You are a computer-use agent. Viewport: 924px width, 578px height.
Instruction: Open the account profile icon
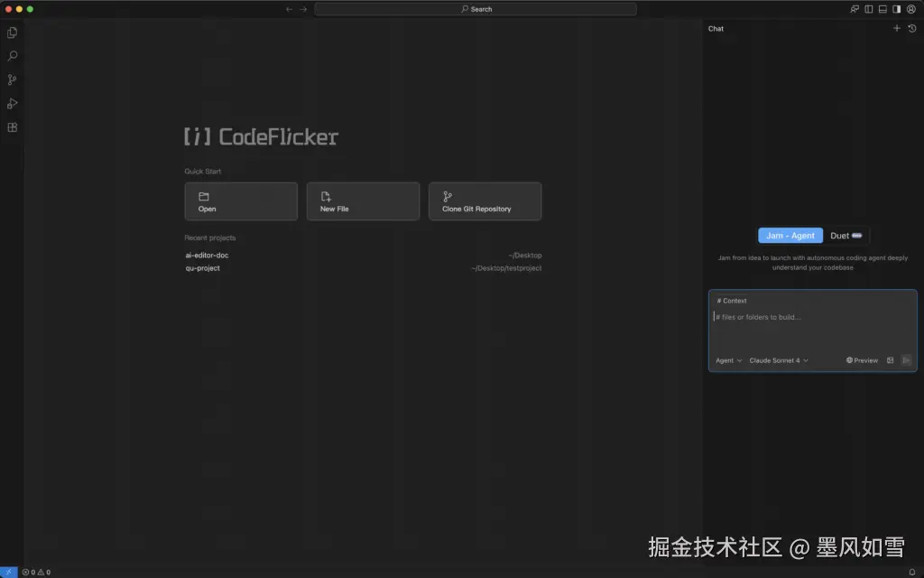point(911,9)
